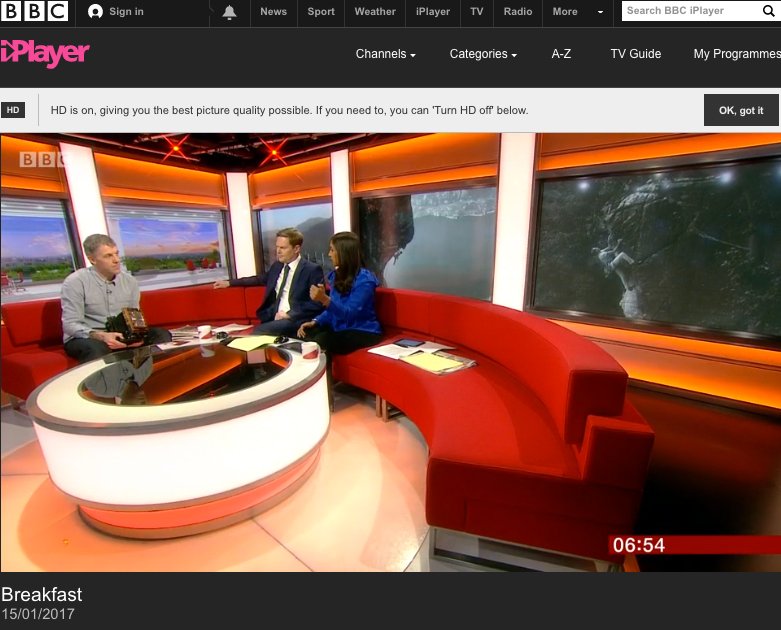Open News in the BBC top bar
This screenshot has height=630, width=781.
(x=273, y=11)
